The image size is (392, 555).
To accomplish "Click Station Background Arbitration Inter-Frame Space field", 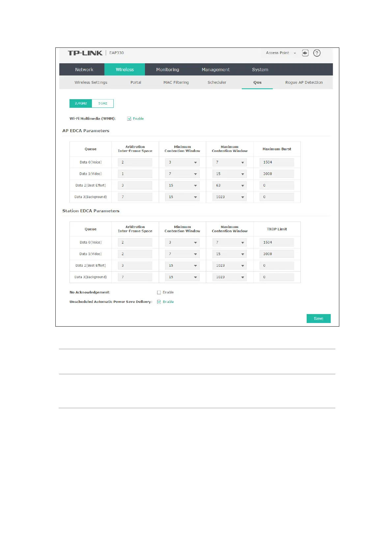I will point(135,277).
